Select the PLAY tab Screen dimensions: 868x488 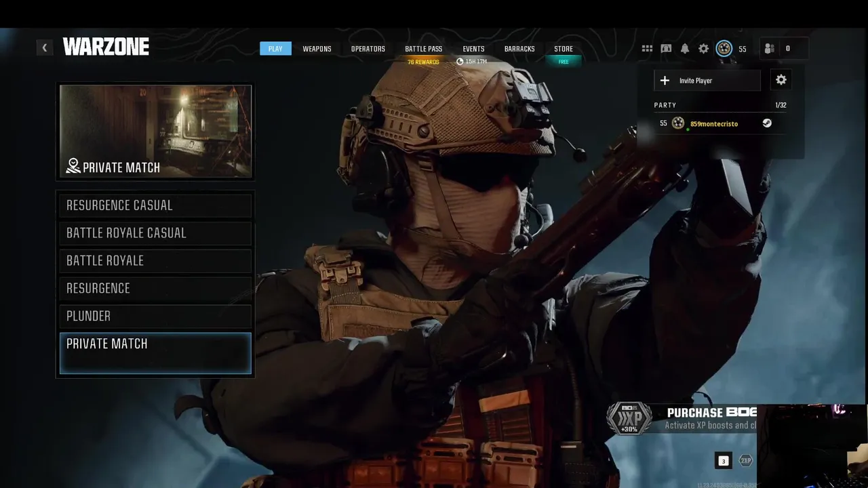click(x=275, y=49)
